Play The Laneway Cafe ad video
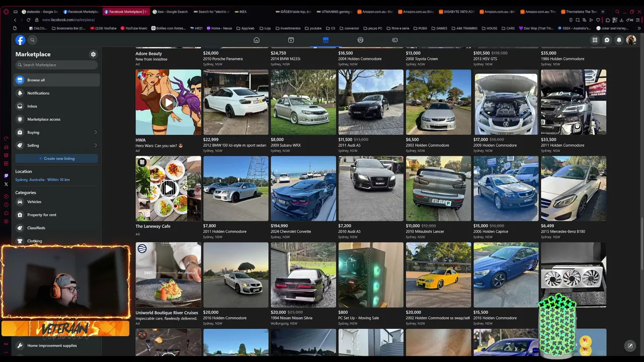Screen dimensions: 644x362 pyautogui.click(x=168, y=189)
